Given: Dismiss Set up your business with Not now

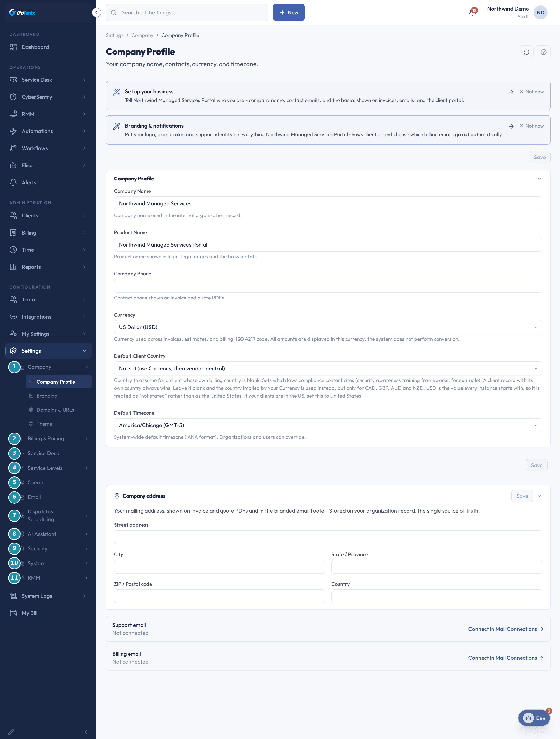Looking at the screenshot, I should [x=532, y=92].
